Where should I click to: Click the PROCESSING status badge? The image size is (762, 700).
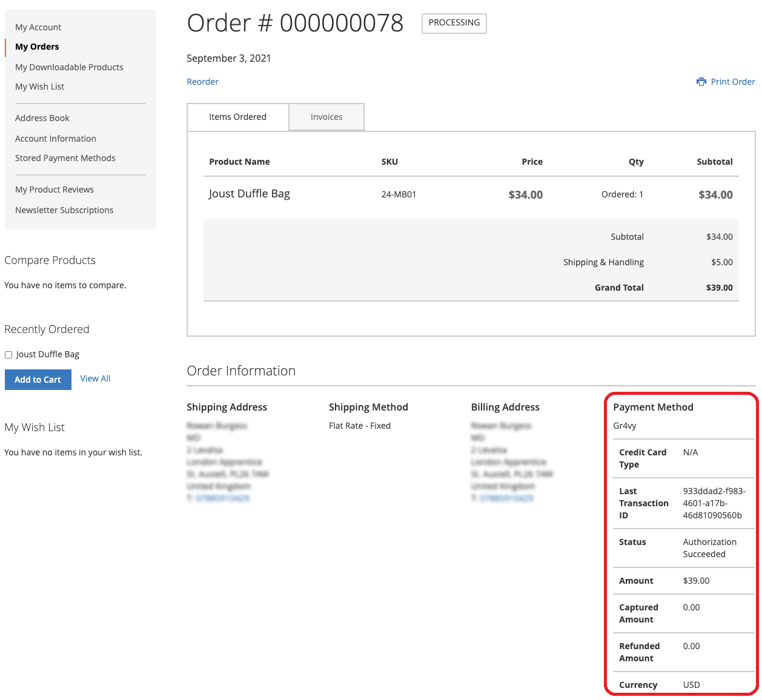(x=454, y=23)
